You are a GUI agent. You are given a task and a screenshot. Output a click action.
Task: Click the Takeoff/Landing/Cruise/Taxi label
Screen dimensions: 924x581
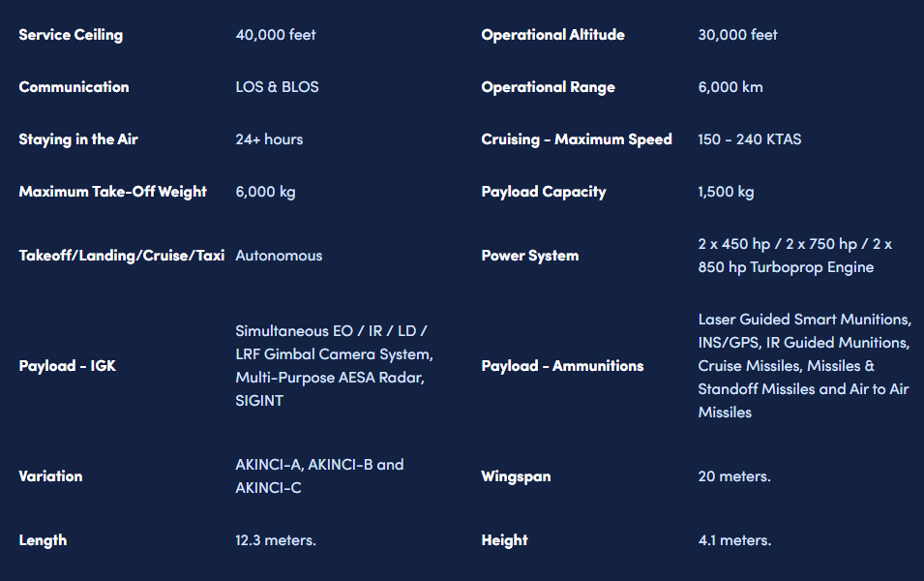121,256
